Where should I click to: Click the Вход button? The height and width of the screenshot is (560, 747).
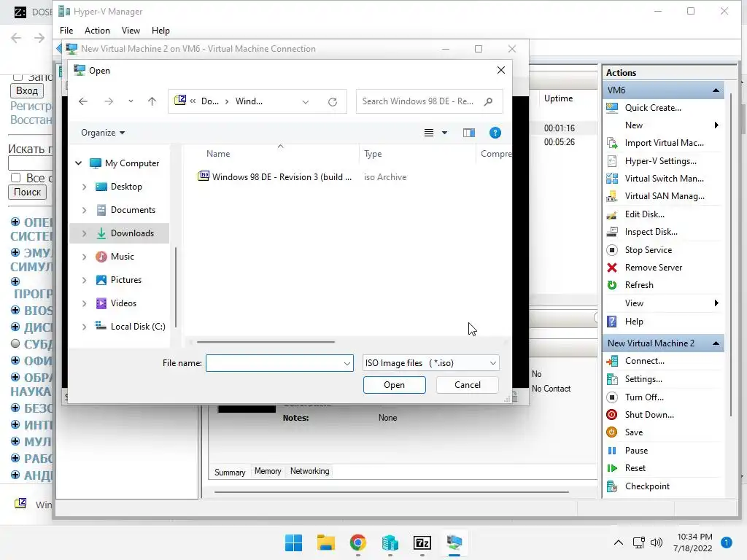point(27,90)
